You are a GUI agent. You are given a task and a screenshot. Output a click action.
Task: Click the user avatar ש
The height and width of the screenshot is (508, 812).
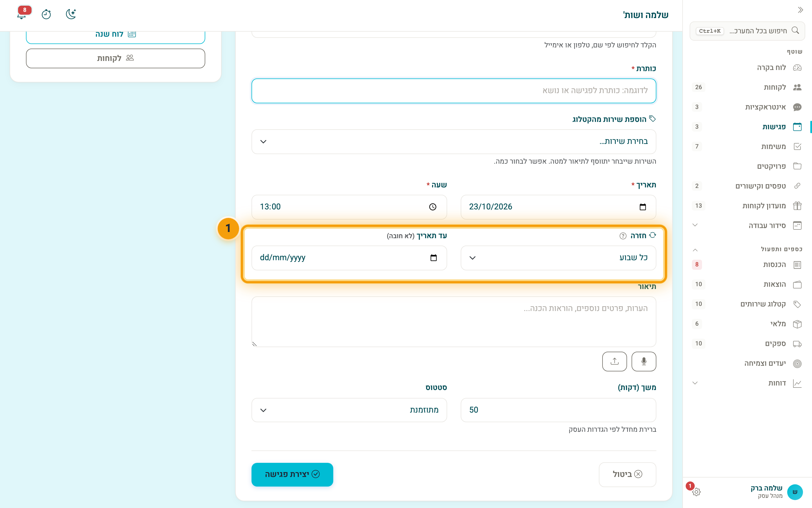tap(795, 492)
